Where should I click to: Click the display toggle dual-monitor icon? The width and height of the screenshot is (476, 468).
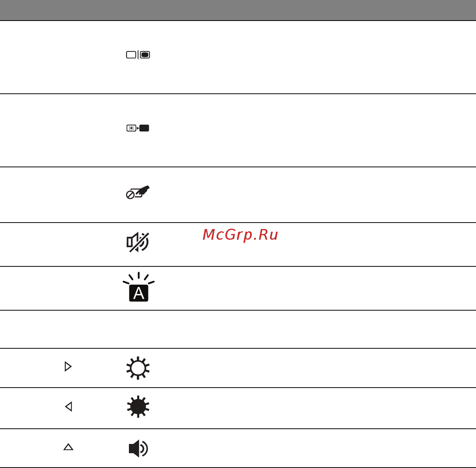click(138, 55)
